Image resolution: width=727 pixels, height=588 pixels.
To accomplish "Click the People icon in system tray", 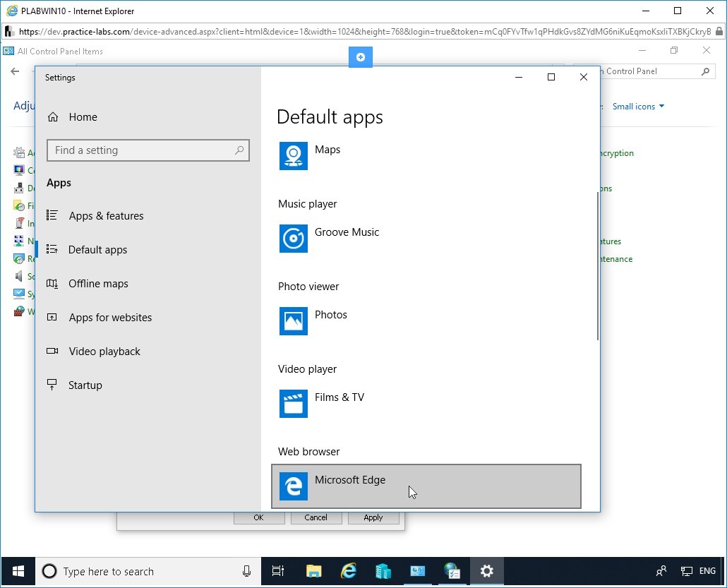I will [661, 571].
